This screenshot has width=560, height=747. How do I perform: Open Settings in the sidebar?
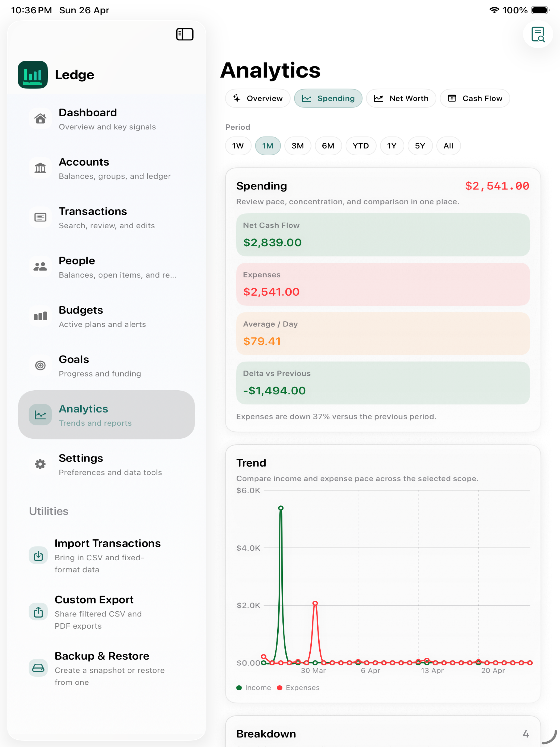(x=106, y=464)
